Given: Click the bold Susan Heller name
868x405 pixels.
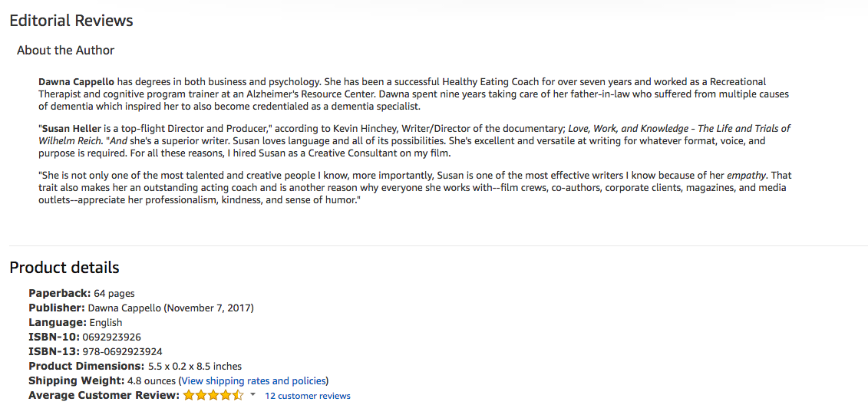Looking at the screenshot, I should [71, 128].
